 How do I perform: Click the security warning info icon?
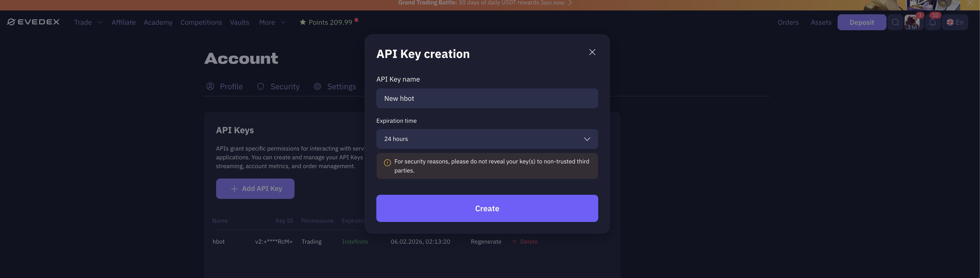pos(387,163)
